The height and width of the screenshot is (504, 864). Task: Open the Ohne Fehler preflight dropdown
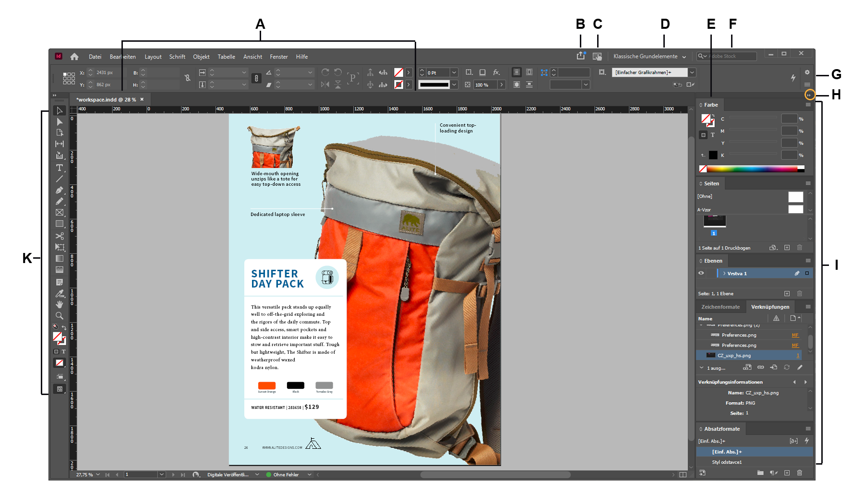(309, 474)
